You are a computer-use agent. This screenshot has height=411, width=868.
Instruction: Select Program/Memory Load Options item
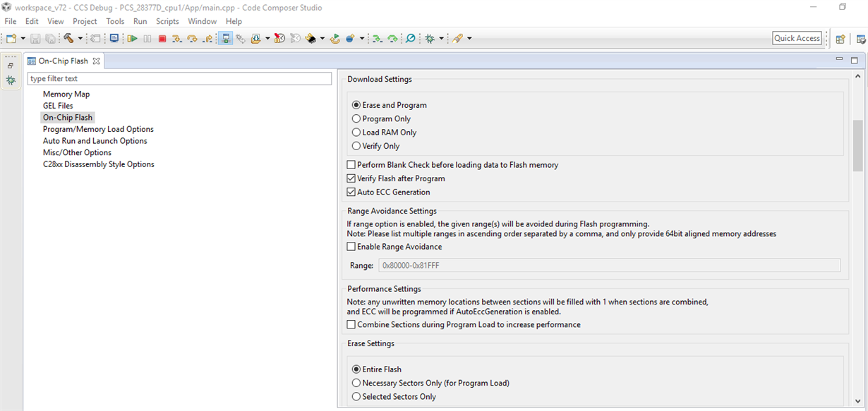click(x=98, y=129)
